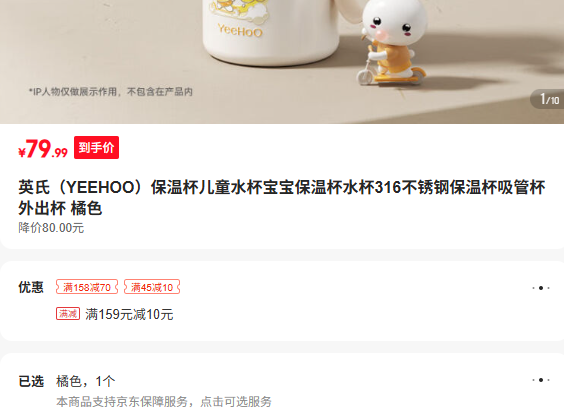Select the 满159元减10元 promotion text
The width and height of the screenshot is (564, 414).
click(129, 314)
